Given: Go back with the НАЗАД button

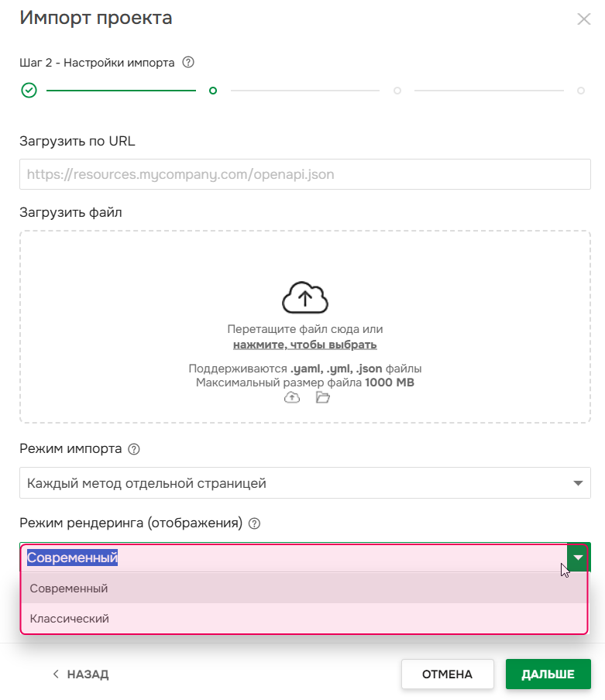Looking at the screenshot, I should pyautogui.click(x=81, y=674).
